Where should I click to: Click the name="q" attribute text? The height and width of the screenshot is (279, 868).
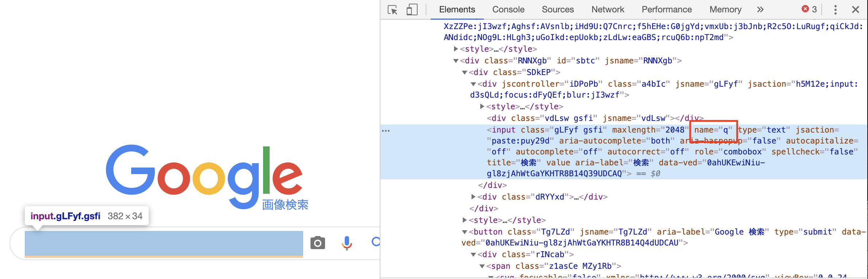713,130
